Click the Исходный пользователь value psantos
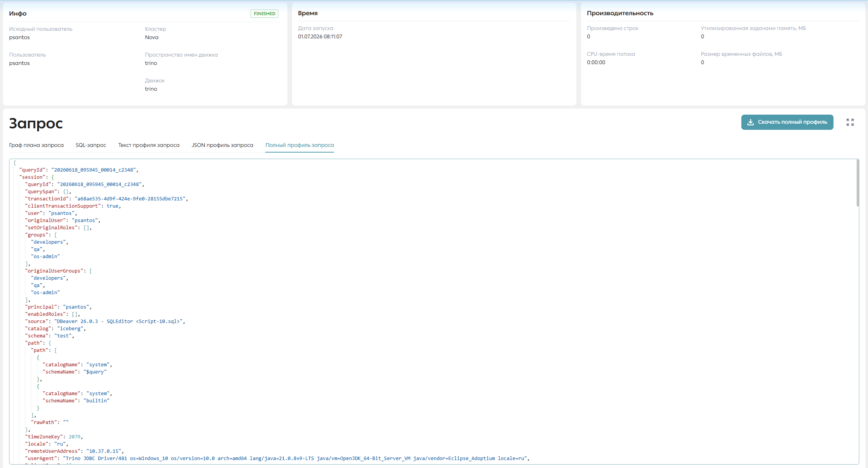868x468 pixels. pos(19,37)
